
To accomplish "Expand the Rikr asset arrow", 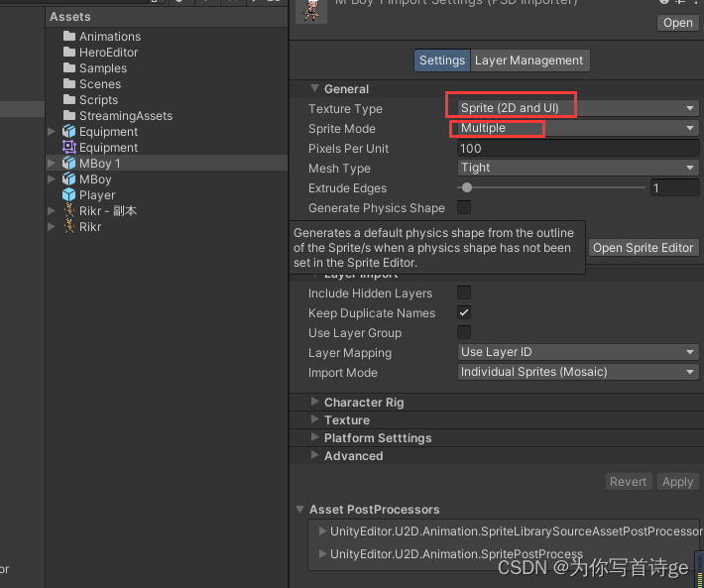I will click(x=52, y=226).
